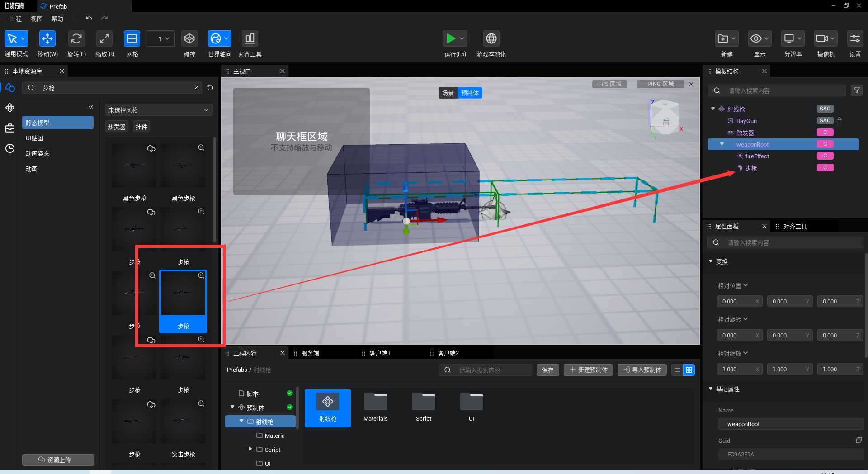Open the toolbox briefcase sidebar icon
This screenshot has width=868, height=474.
(x=10, y=128)
